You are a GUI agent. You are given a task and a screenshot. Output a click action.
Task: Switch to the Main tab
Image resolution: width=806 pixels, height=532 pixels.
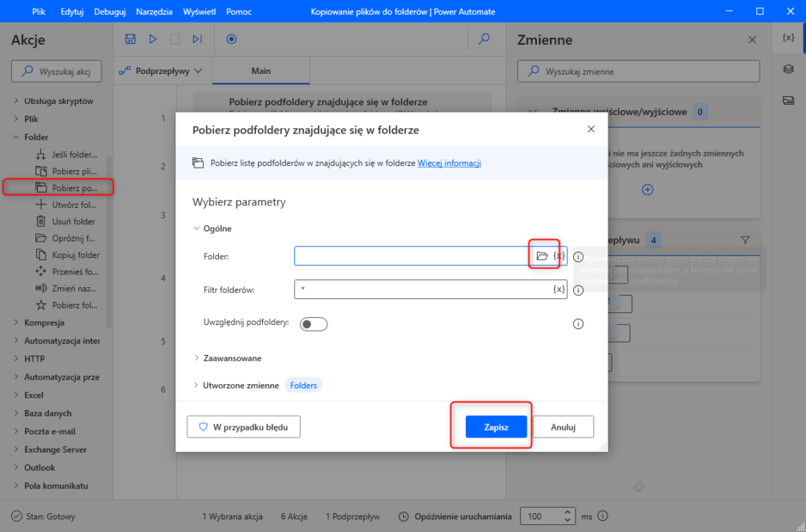[261, 71]
